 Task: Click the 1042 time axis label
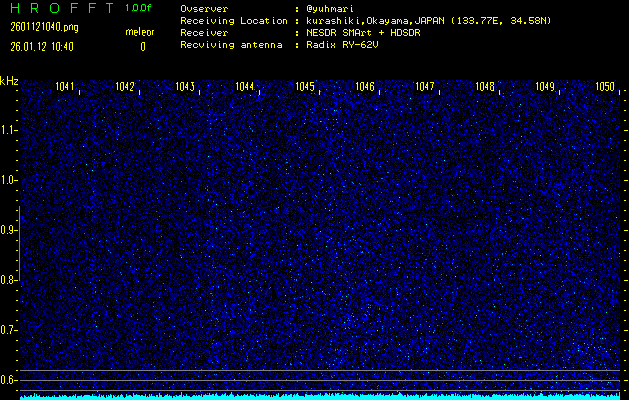point(125,86)
